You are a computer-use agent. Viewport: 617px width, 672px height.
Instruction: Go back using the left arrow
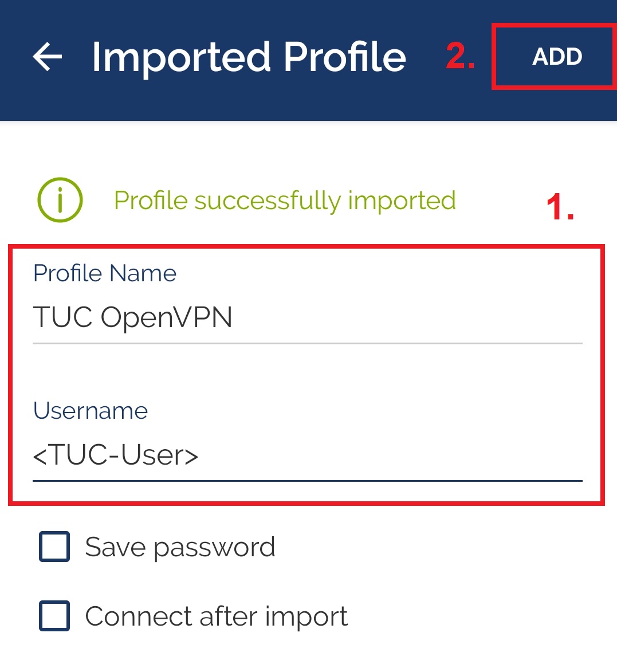point(47,57)
